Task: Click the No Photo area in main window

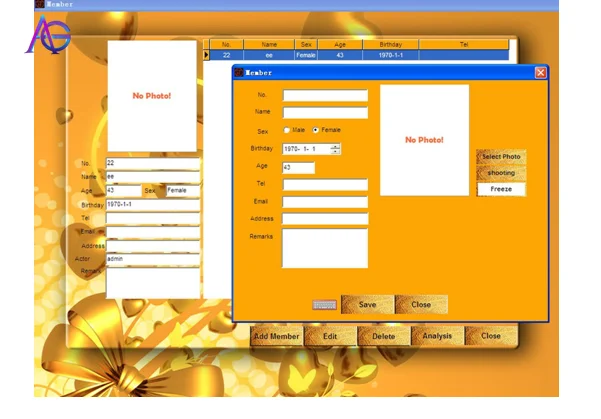Action: [x=152, y=96]
